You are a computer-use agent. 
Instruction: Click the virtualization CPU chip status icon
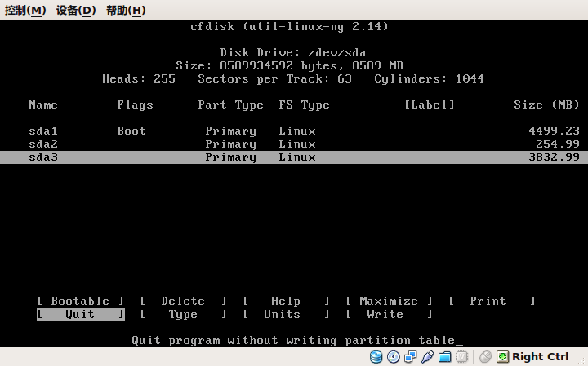point(462,357)
